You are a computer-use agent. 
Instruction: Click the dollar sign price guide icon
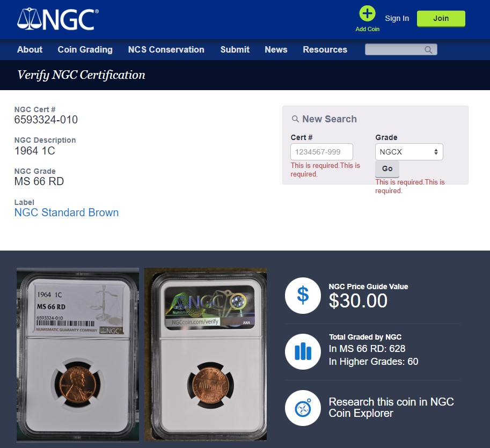(x=303, y=295)
